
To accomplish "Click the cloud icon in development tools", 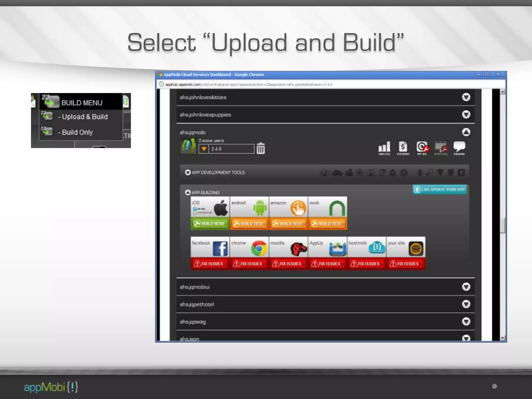I will coord(337,172).
